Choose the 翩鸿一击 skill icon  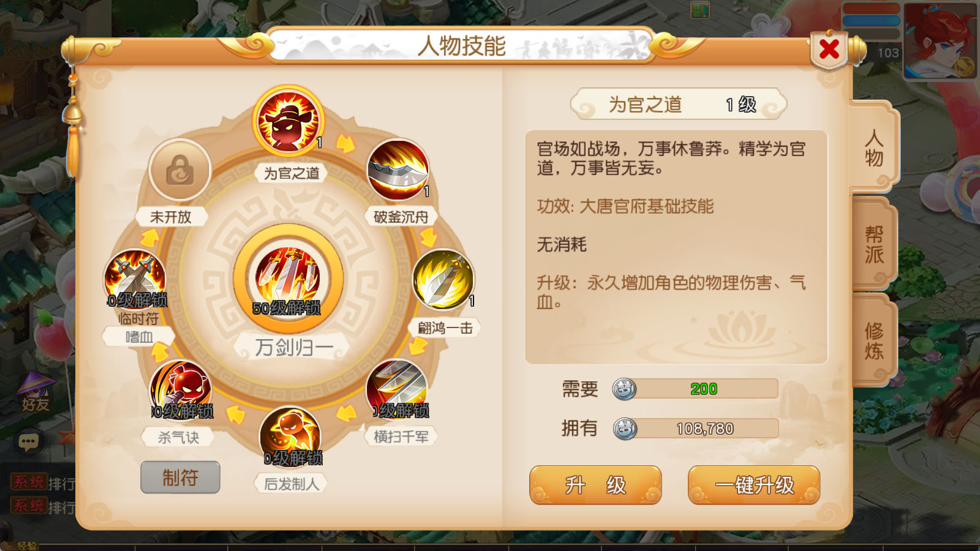click(443, 279)
